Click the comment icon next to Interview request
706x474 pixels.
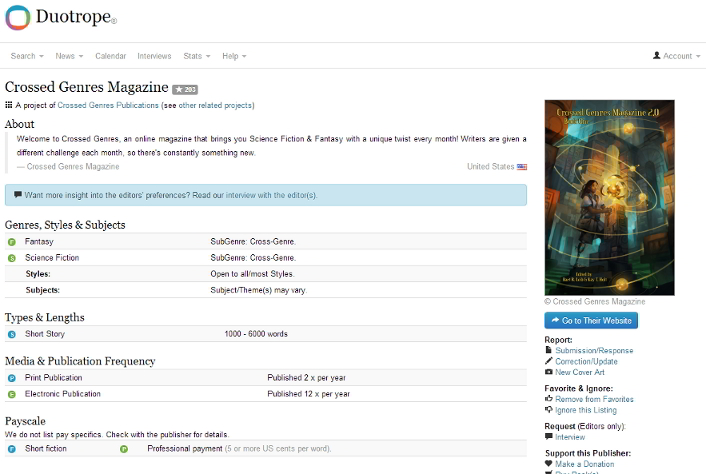(x=548, y=436)
